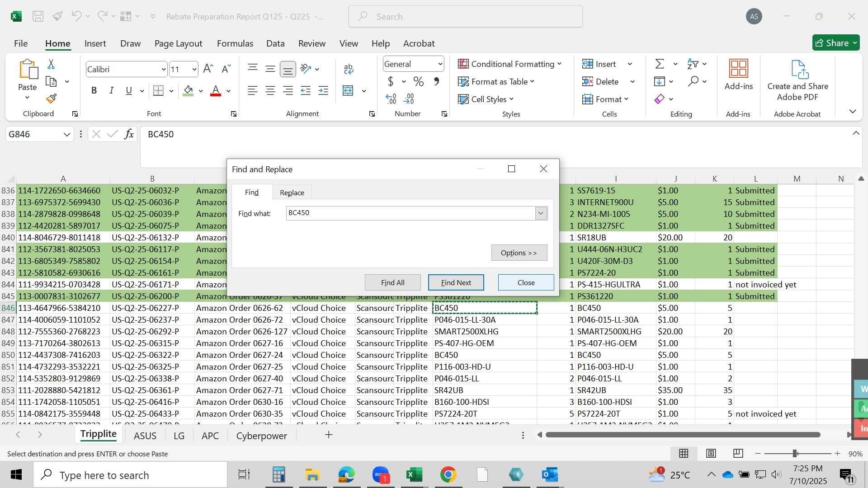Click the Copy icon in Clipboard group

point(51,81)
